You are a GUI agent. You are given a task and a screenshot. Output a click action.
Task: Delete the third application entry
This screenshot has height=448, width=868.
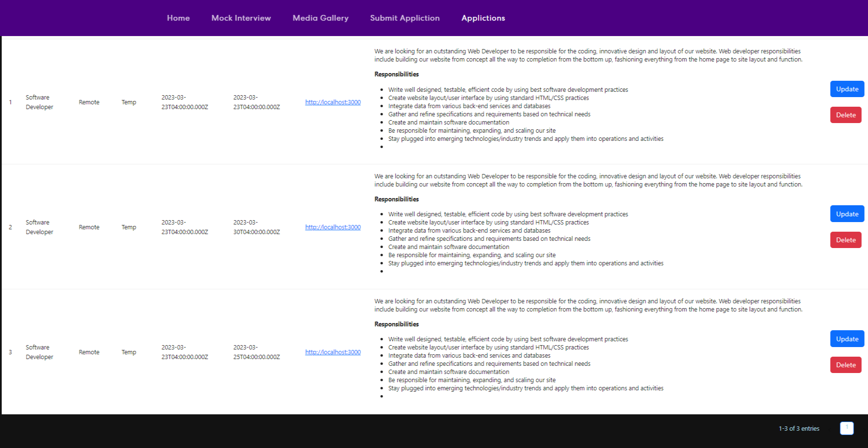(x=846, y=365)
